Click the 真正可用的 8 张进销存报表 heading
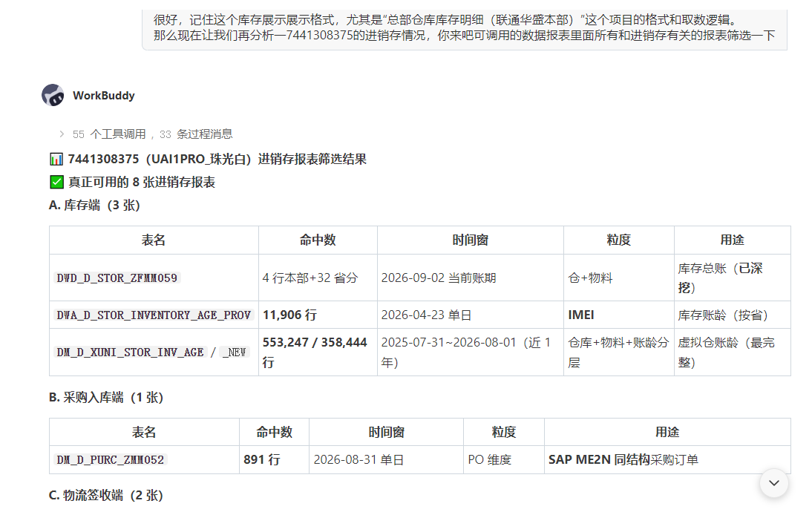This screenshot has width=812, height=515. (141, 183)
